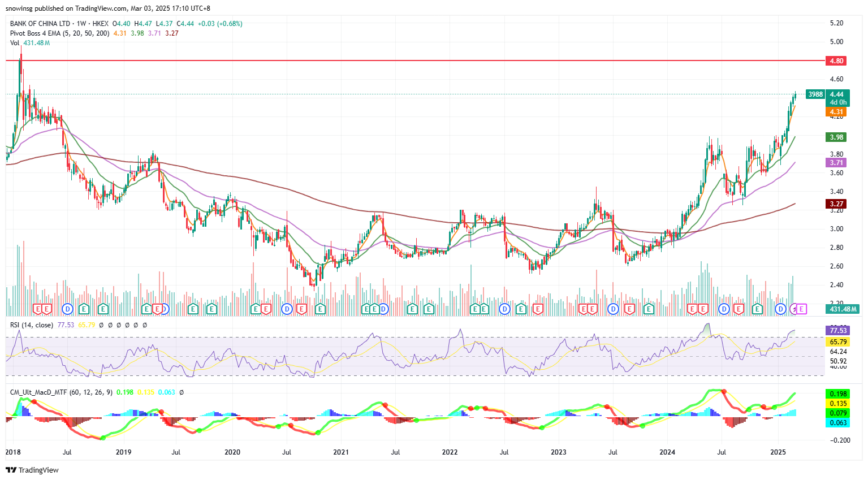Screen dimensions: 868x480
Task: Open the dividend D marker near July 2024
Action: [x=724, y=309]
